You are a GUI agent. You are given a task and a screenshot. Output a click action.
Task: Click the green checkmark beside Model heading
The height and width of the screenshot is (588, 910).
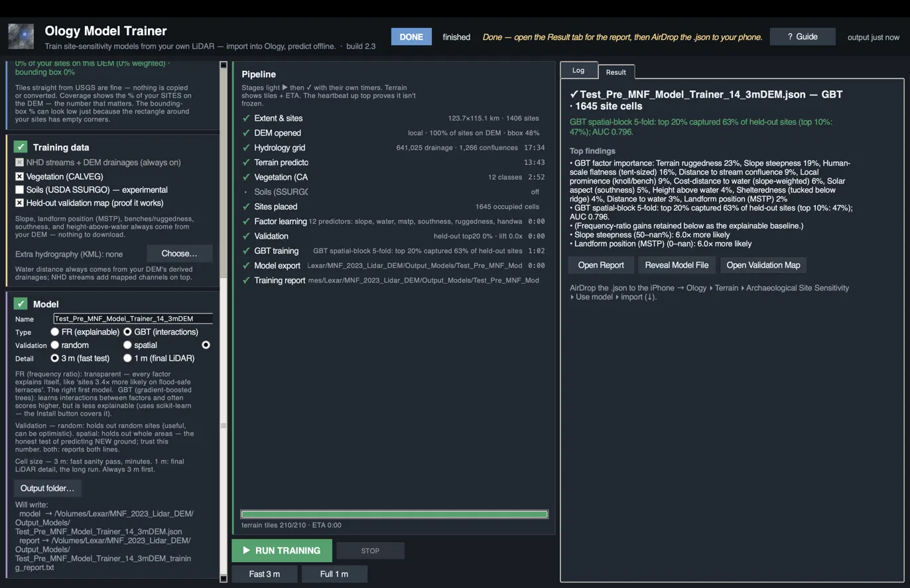(21, 304)
